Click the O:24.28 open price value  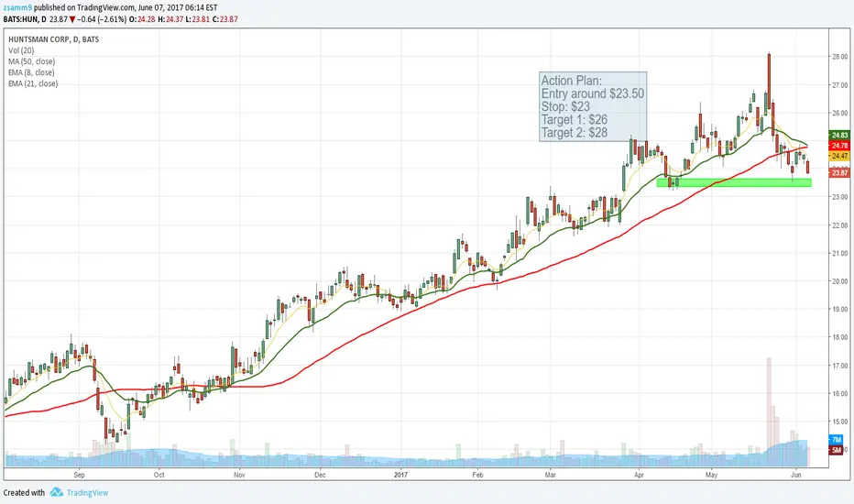(x=142, y=19)
